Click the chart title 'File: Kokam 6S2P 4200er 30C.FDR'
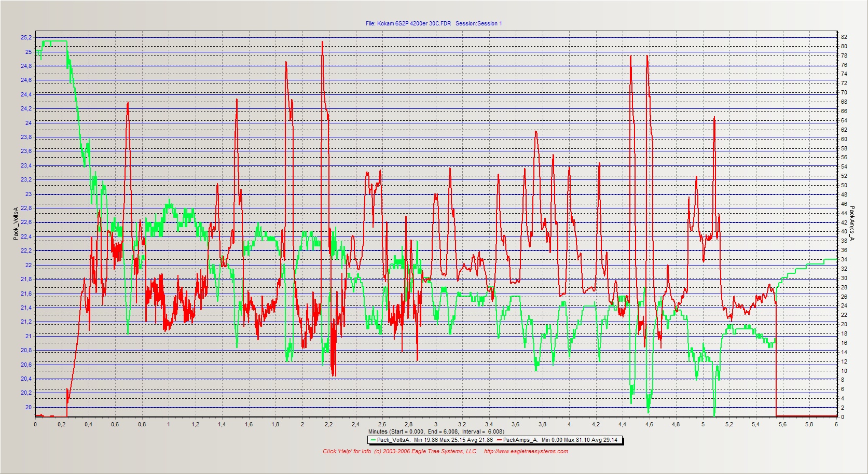This screenshot has height=474, width=868. [408, 23]
